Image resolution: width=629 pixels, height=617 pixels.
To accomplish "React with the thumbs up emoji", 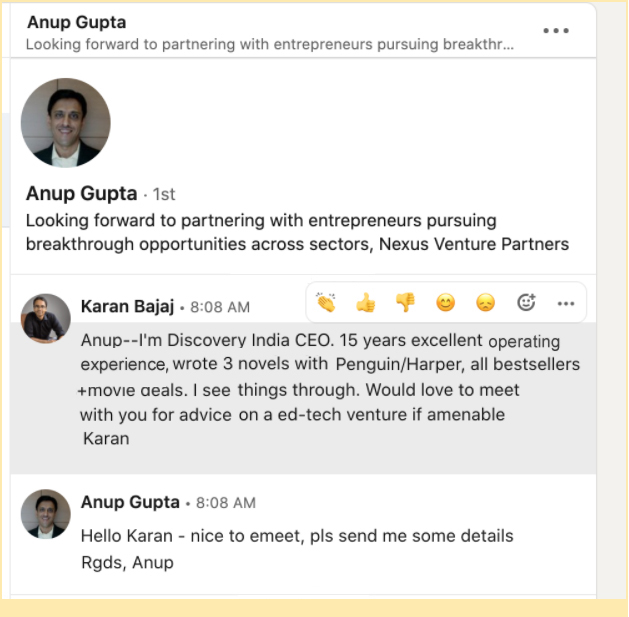I will click(x=365, y=302).
